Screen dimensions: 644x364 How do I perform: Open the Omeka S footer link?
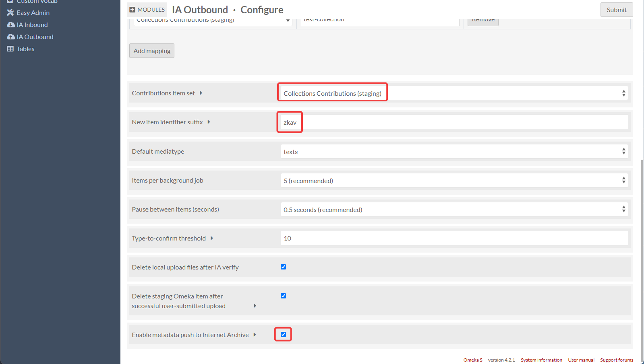(x=473, y=360)
